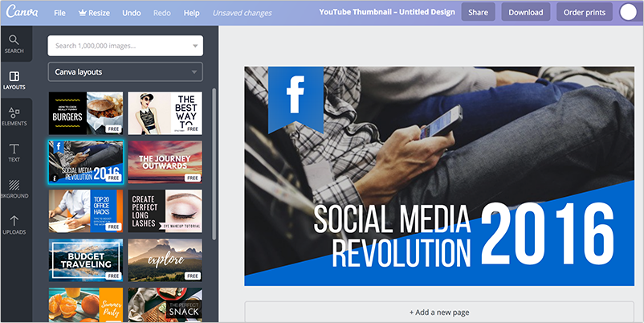Image resolution: width=644 pixels, height=323 pixels.
Task: Click the Order prints button
Action: [585, 12]
